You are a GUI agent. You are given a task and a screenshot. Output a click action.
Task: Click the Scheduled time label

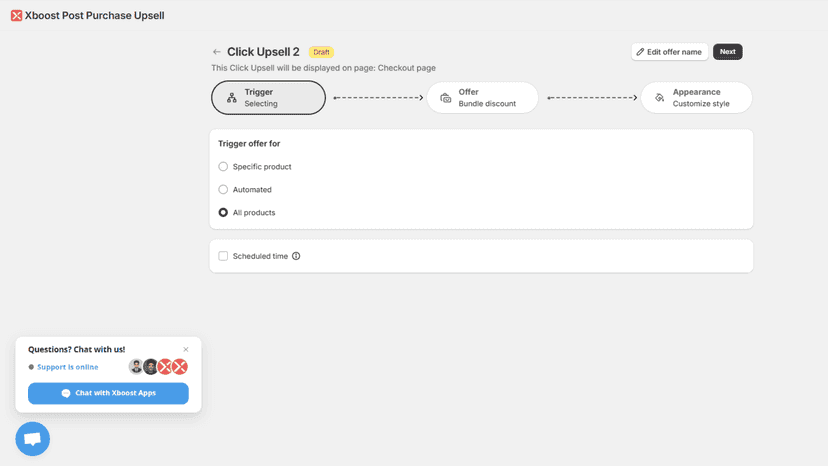tap(260, 256)
